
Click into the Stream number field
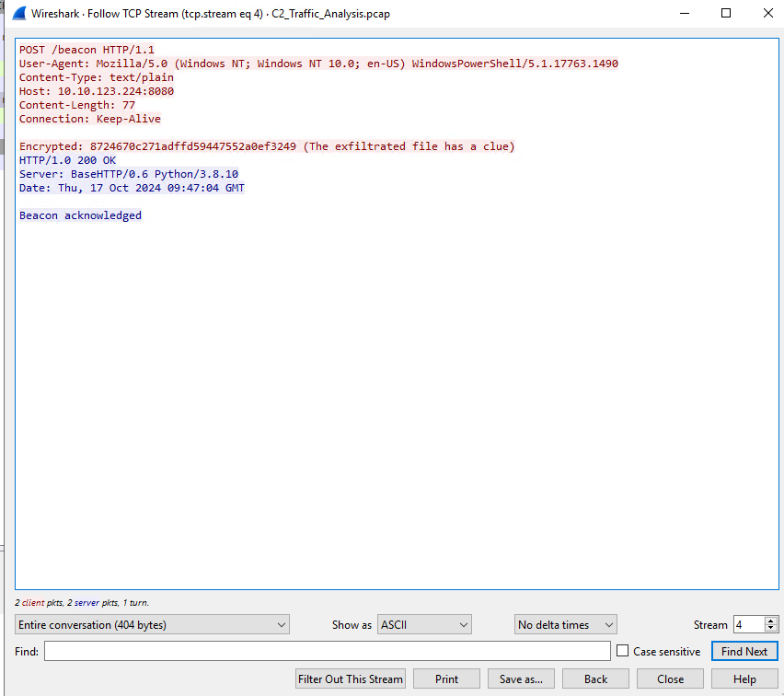pos(747,625)
